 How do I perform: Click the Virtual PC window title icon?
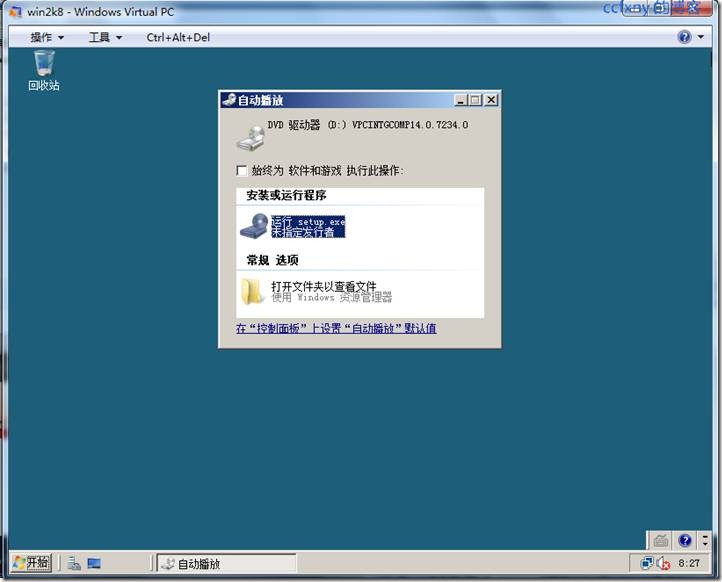coord(16,12)
